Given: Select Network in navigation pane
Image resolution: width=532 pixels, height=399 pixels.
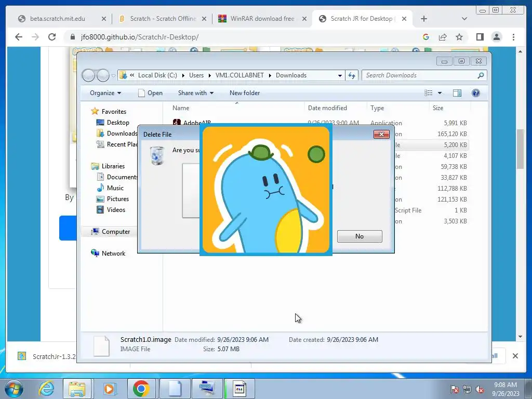Looking at the screenshot, I should point(108,253).
